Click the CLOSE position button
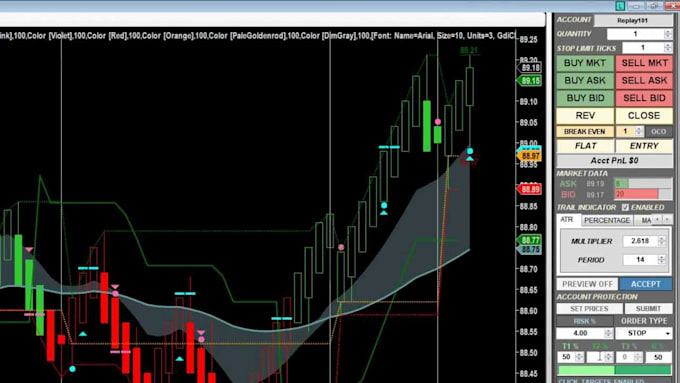The height and width of the screenshot is (383, 680). click(x=644, y=116)
